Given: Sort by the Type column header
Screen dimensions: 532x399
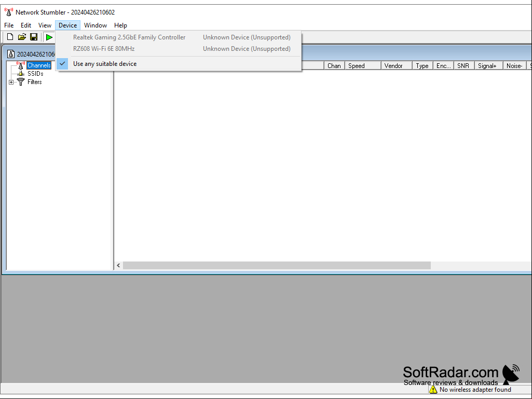Looking at the screenshot, I should 422,66.
